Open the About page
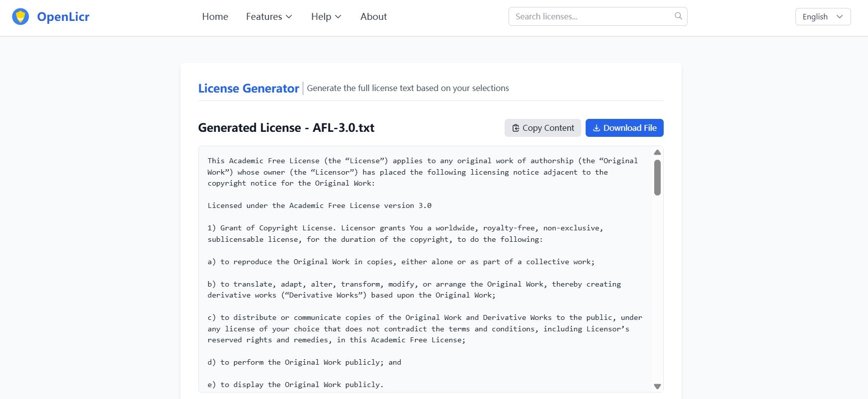 (373, 16)
